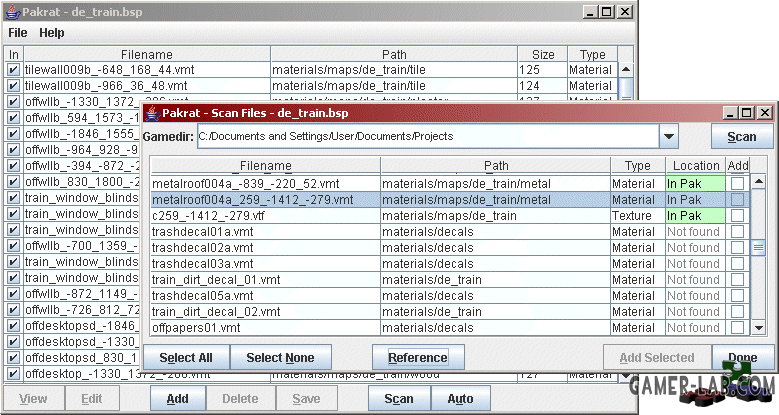Image resolution: width=779 pixels, height=415 pixels.
Task: Click size value 125 in main window
Action: 529,70
